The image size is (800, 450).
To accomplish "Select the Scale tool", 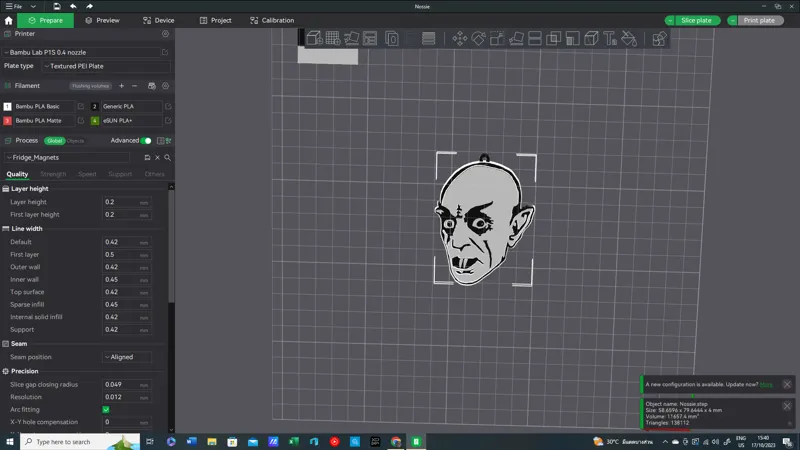I will click(497, 38).
